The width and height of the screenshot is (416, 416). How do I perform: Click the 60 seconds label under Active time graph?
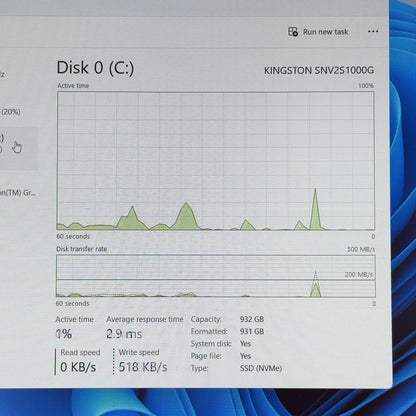pos(73,236)
